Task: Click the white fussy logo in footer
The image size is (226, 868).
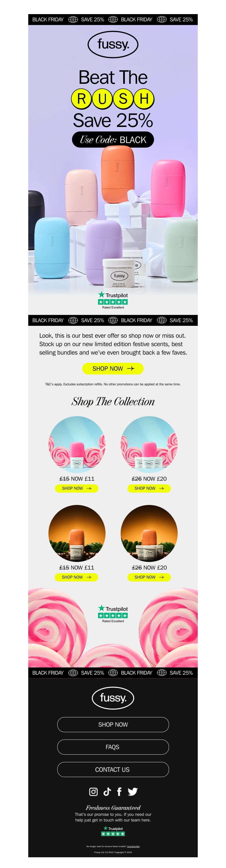Action: click(x=113, y=698)
